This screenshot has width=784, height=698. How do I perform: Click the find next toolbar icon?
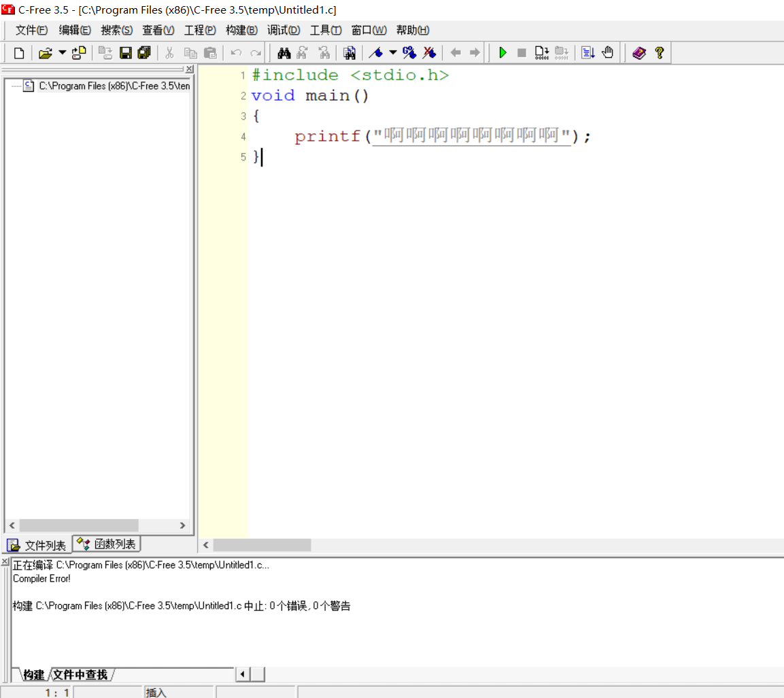pos(303,53)
